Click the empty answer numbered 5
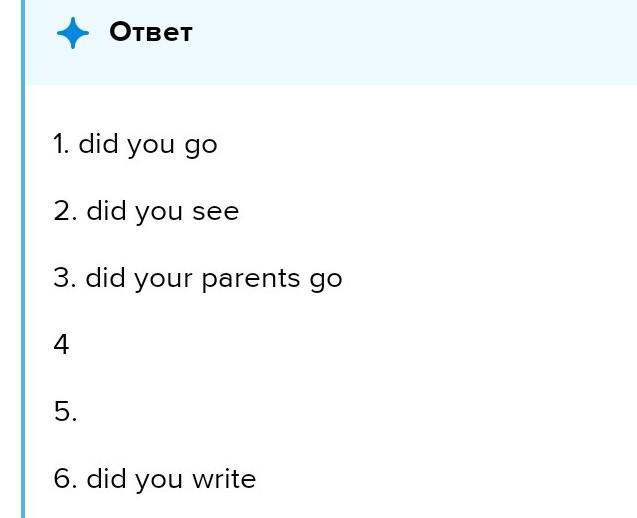The width and height of the screenshot is (637, 518). pyautogui.click(x=65, y=412)
